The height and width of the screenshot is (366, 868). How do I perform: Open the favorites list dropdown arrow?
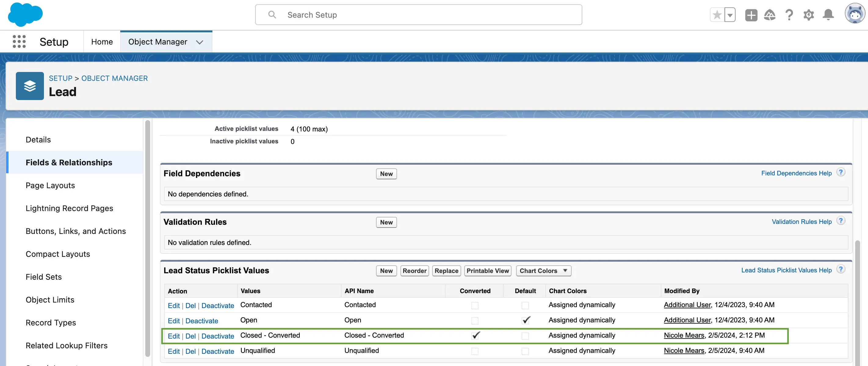click(x=729, y=15)
